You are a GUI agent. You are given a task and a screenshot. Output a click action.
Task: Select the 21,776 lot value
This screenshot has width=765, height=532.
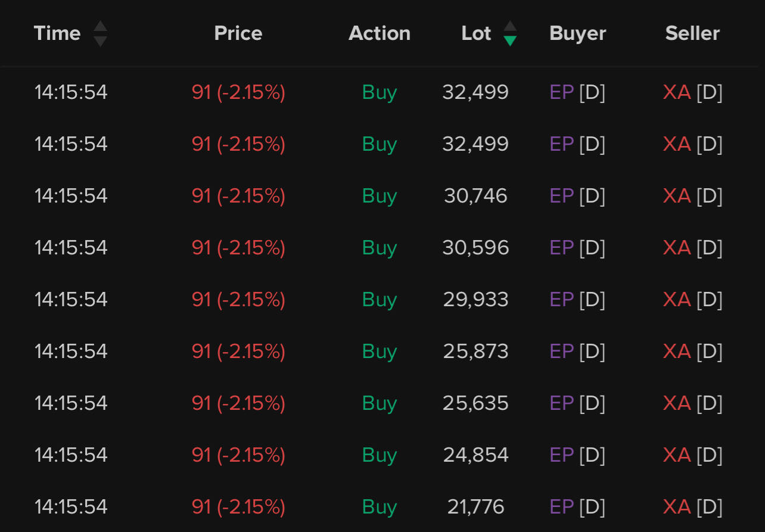click(x=475, y=507)
